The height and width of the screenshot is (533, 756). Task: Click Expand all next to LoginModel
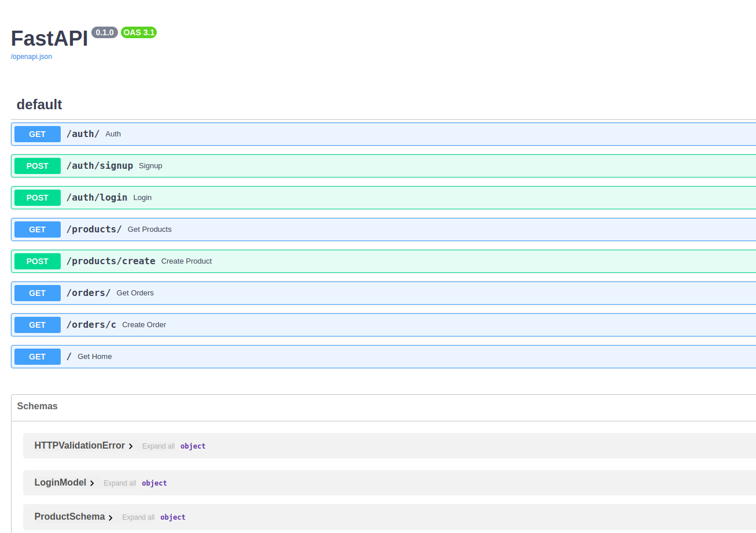[x=120, y=483]
